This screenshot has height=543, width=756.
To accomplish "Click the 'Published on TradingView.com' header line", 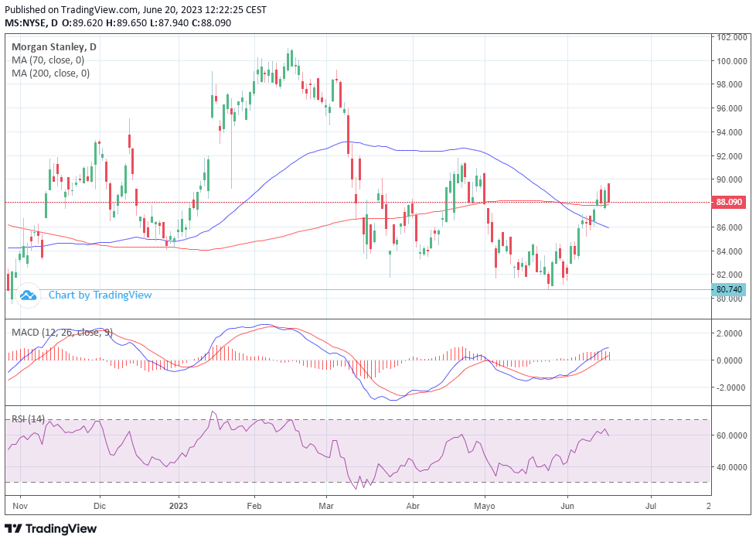I will [135, 9].
